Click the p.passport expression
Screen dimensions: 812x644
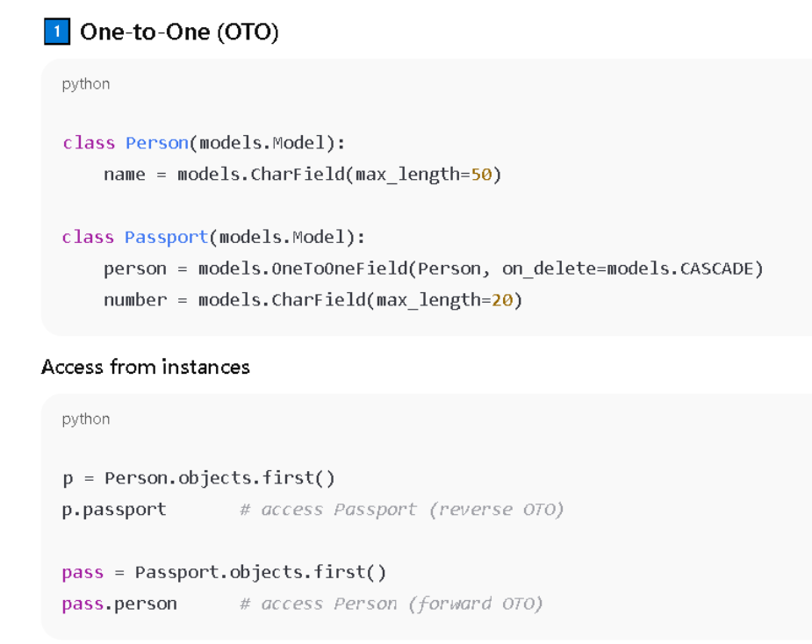[114, 510]
